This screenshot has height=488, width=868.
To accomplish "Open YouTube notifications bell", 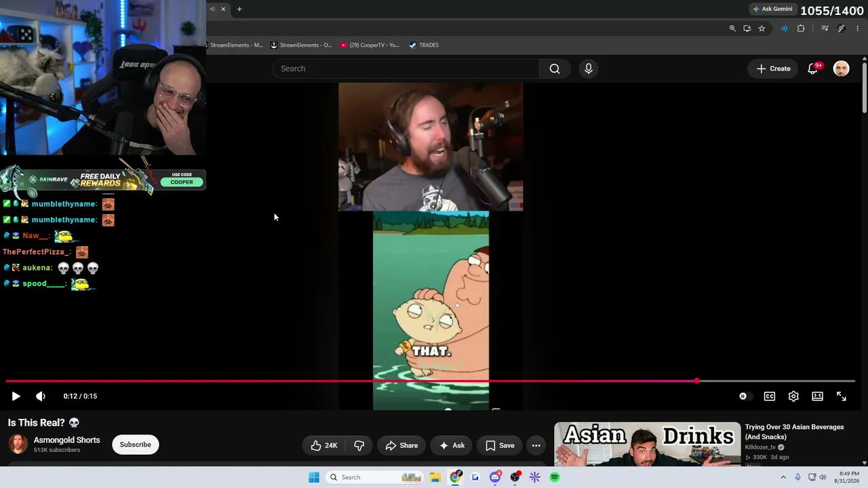I will 812,68.
